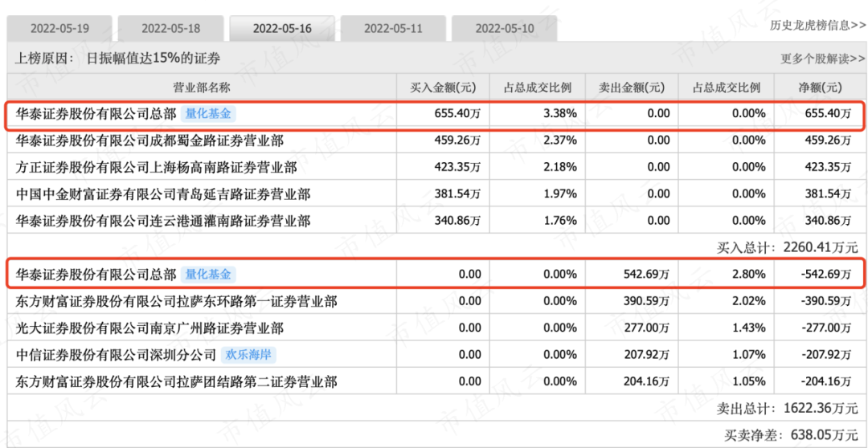Click the 买入金额(元) column header
This screenshot has width=868, height=448.
coord(442,88)
